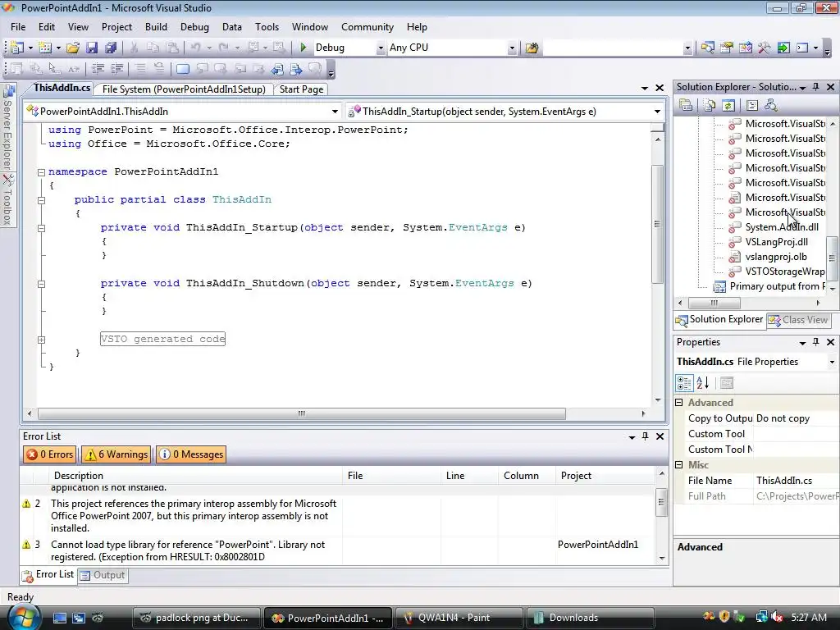Image resolution: width=840 pixels, height=630 pixels.
Task: Toggle a bookmark with the blue rectangle icon
Action: (x=183, y=69)
